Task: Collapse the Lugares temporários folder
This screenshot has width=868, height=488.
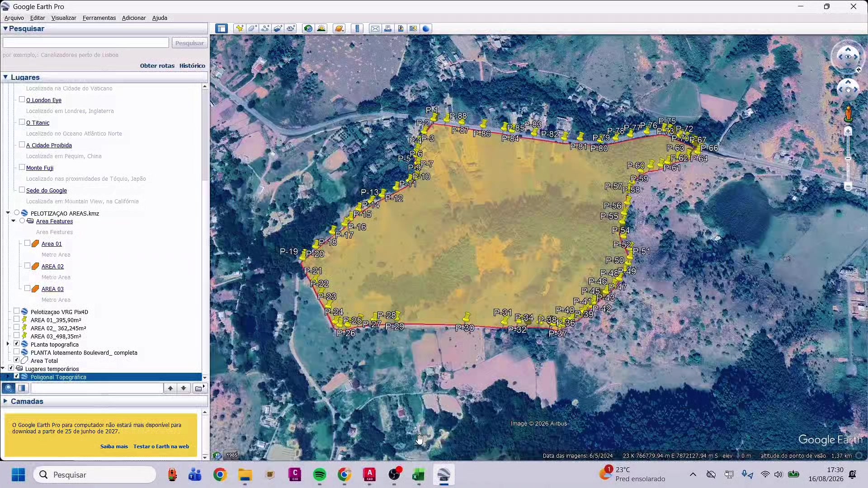Action: pos(3,369)
